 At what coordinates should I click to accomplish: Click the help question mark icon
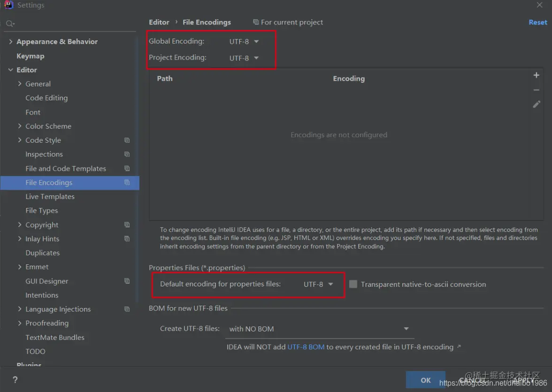pos(15,380)
